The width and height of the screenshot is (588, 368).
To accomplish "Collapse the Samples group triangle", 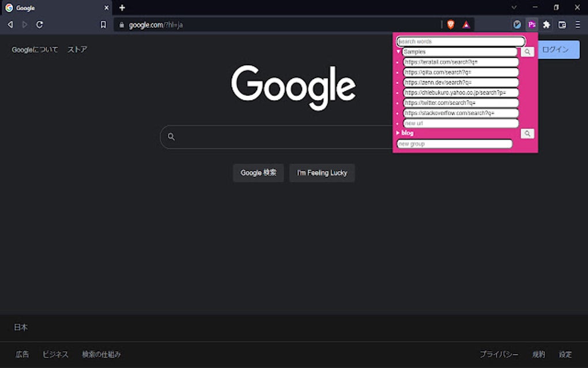I will tap(397, 51).
